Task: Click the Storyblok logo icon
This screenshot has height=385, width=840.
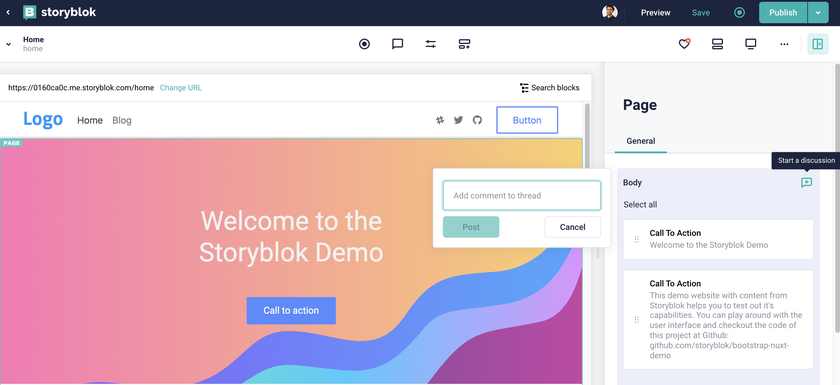Action: 29,12
